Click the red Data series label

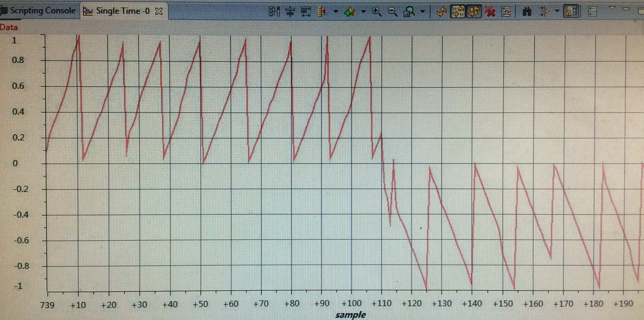pyautogui.click(x=9, y=27)
